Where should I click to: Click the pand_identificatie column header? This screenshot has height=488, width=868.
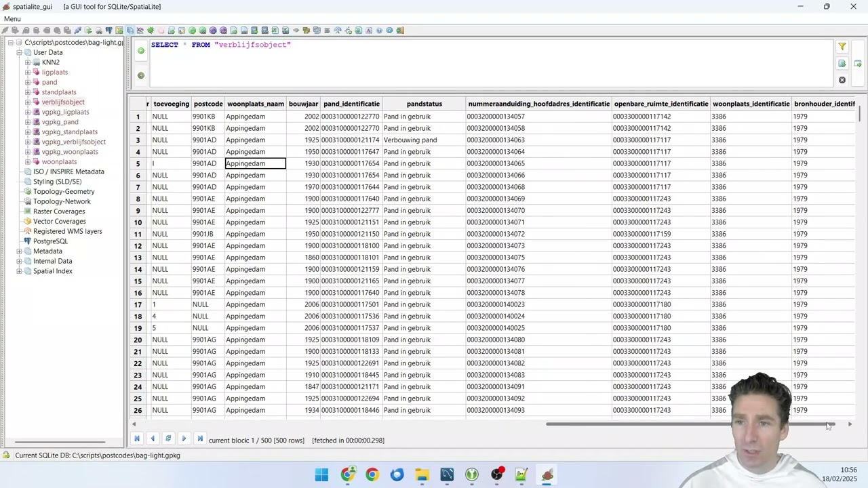(351, 104)
